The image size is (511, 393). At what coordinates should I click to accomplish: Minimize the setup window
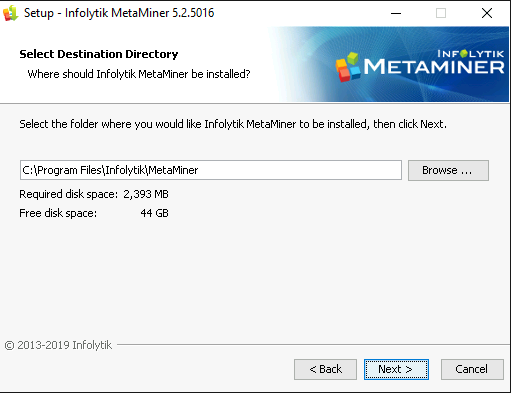point(396,13)
